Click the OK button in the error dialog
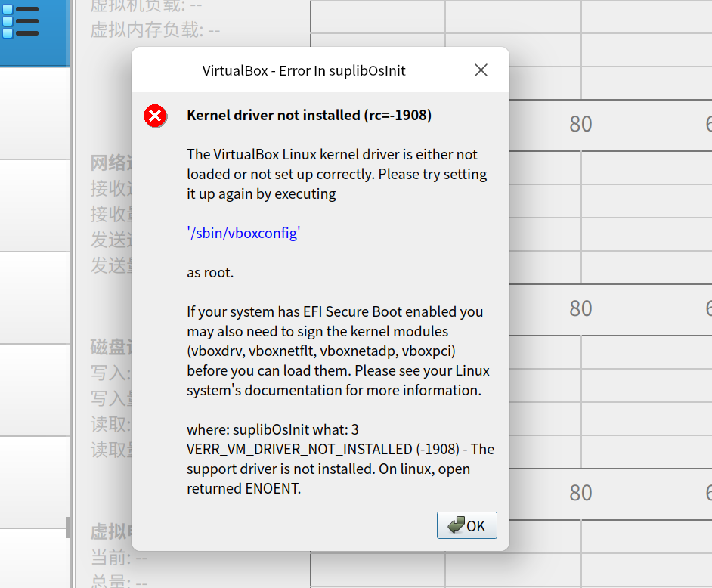Screen dimensions: 712x588 467,525
